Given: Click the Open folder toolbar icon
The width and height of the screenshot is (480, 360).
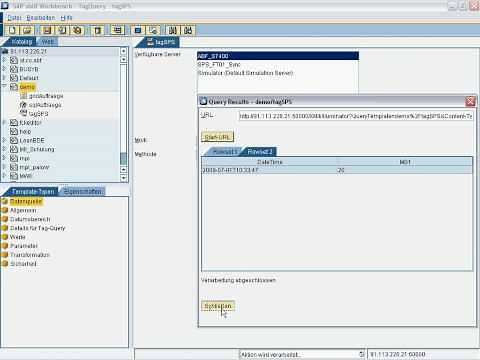Looking at the screenshot, I should click(27, 31).
